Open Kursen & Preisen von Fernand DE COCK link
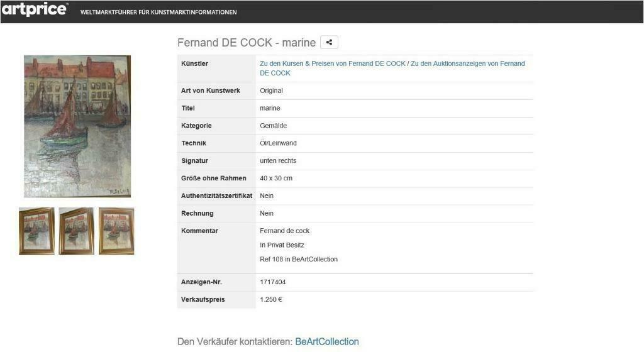 click(x=333, y=63)
